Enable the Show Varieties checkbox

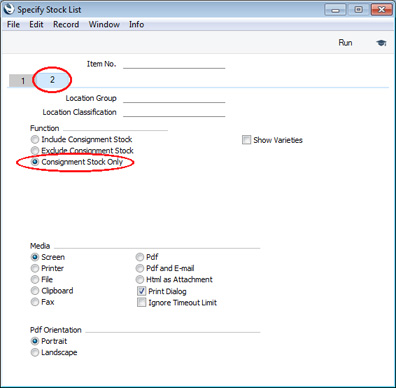[x=246, y=140]
